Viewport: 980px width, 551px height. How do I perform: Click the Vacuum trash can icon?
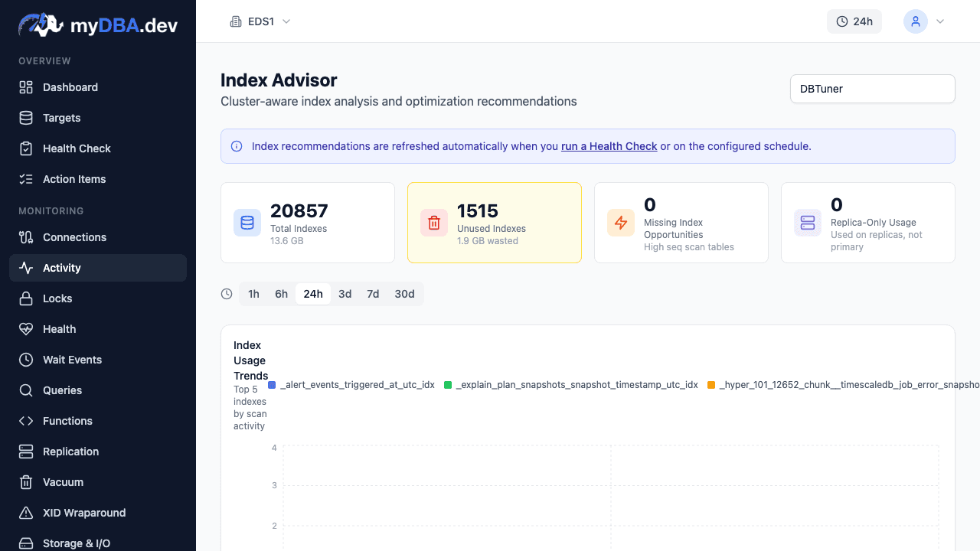[26, 482]
